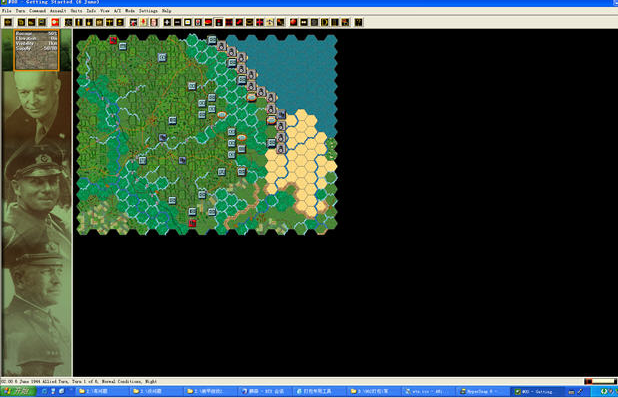The width and height of the screenshot is (618, 398).
Task: Open the Help menu
Action: click(167, 11)
